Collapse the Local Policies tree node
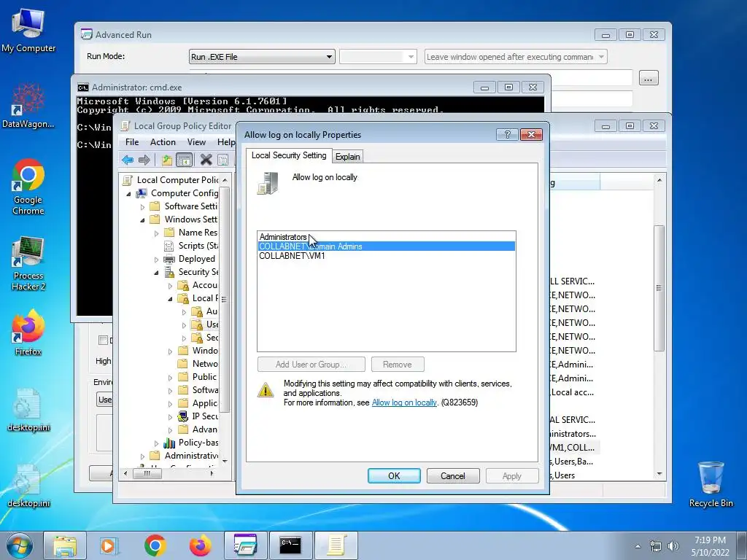747x560 pixels. tap(170, 298)
